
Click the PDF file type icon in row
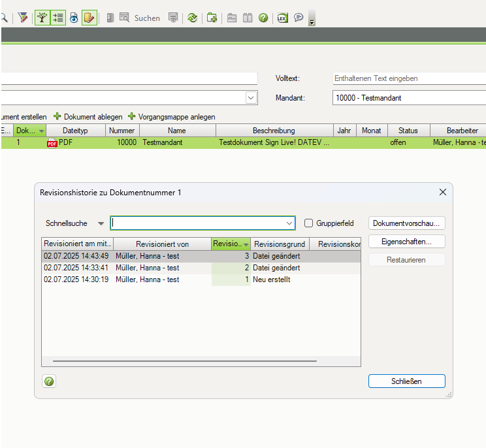52,143
